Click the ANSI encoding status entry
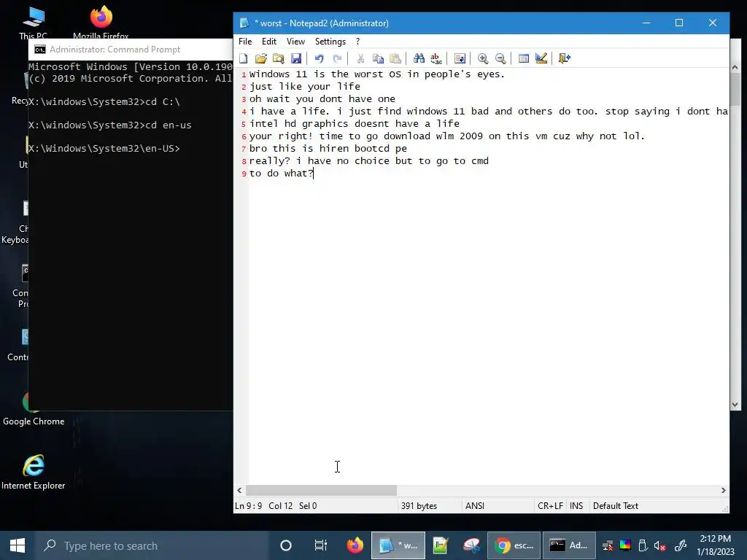Image resolution: width=747 pixels, height=560 pixels. [474, 506]
